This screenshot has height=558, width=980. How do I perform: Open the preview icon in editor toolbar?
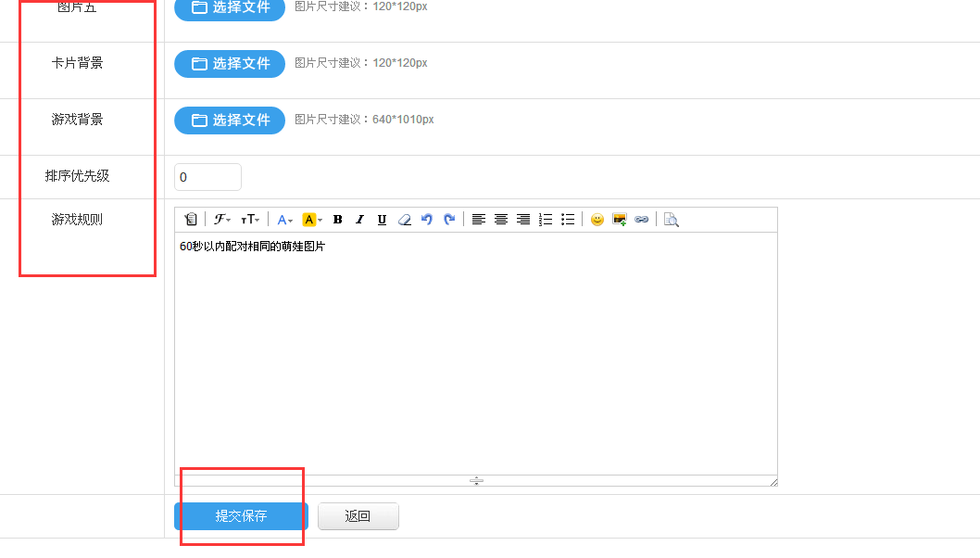[x=671, y=220]
